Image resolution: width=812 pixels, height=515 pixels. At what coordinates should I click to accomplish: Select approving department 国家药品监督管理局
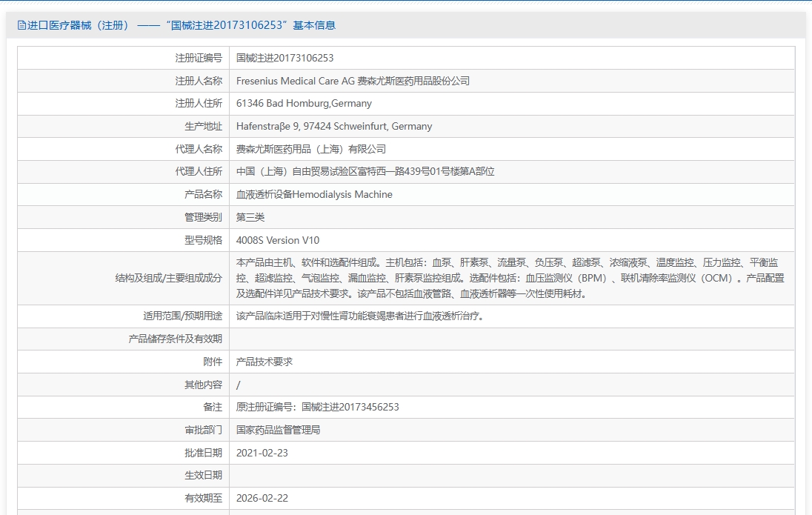[278, 430]
